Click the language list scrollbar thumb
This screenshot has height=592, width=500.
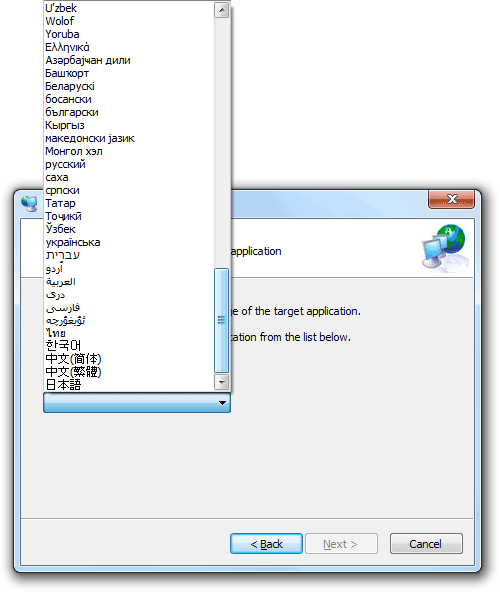pos(222,321)
